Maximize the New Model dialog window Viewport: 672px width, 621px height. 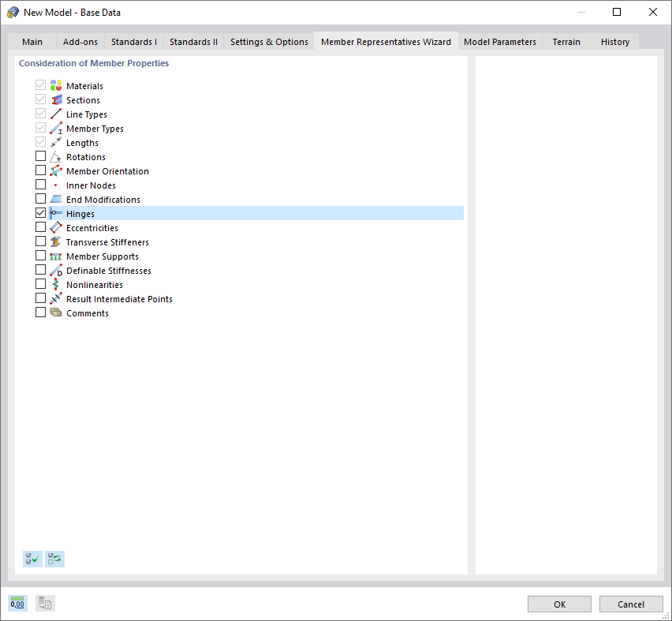[617, 12]
